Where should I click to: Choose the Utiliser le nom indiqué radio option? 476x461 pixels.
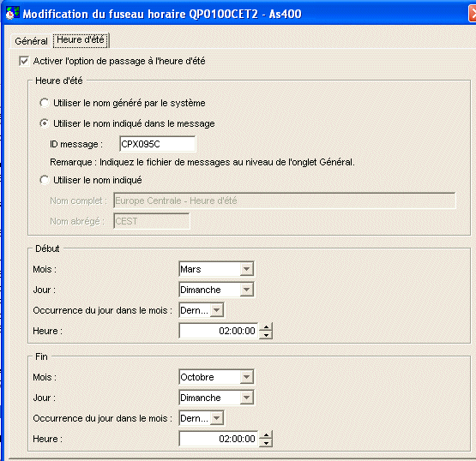[45, 180]
